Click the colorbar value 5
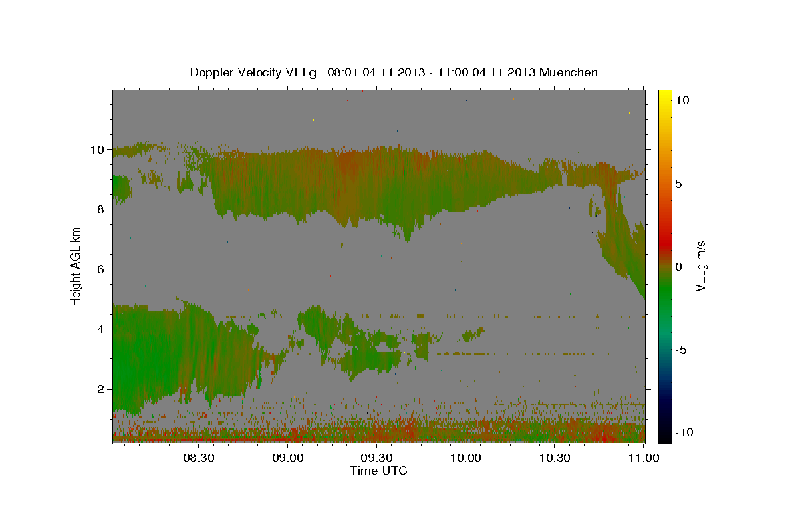798x532 pixels. click(679, 184)
